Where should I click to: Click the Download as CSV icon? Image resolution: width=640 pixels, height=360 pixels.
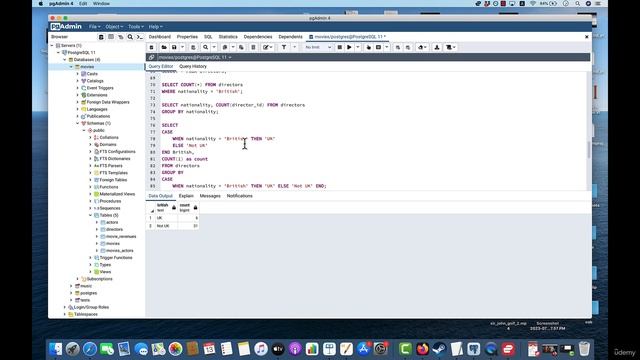437,47
